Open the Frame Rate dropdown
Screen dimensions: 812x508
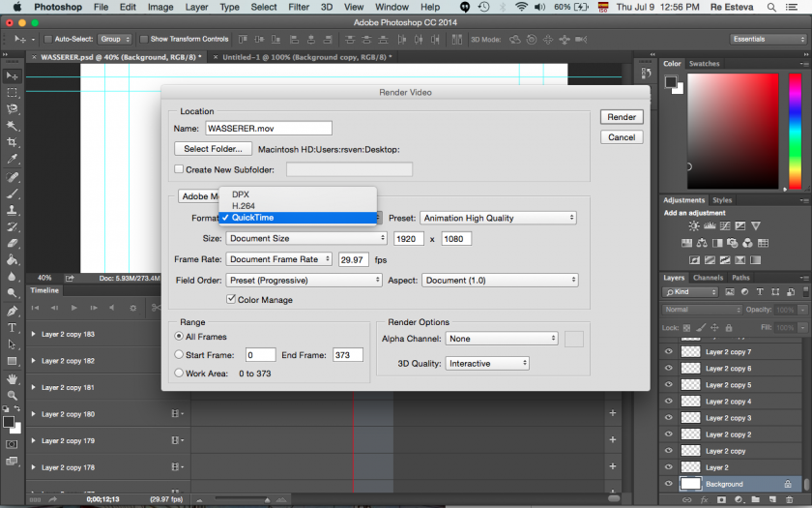click(x=279, y=259)
